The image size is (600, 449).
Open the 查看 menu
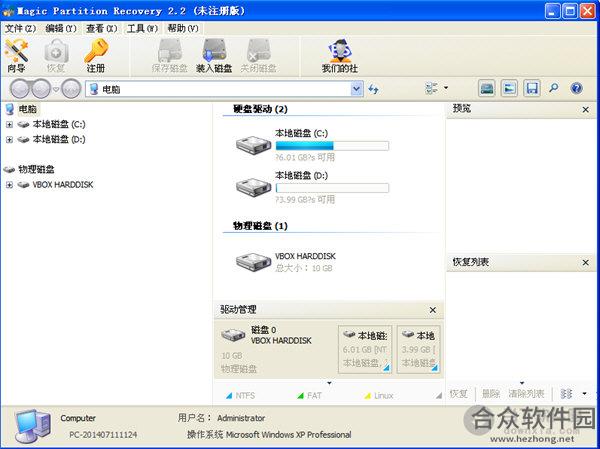click(101, 29)
